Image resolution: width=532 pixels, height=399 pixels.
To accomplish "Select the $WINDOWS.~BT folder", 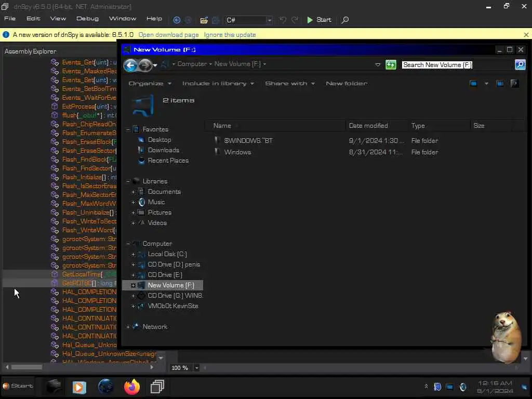I will tap(249, 140).
